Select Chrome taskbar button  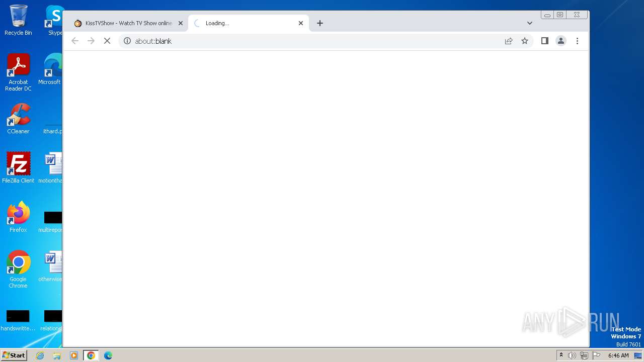pyautogui.click(x=91, y=355)
